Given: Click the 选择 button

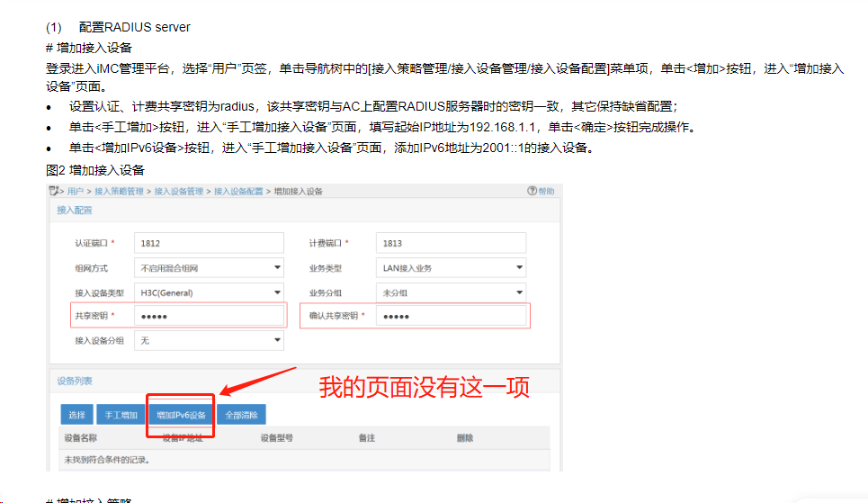Looking at the screenshot, I should tap(77, 415).
